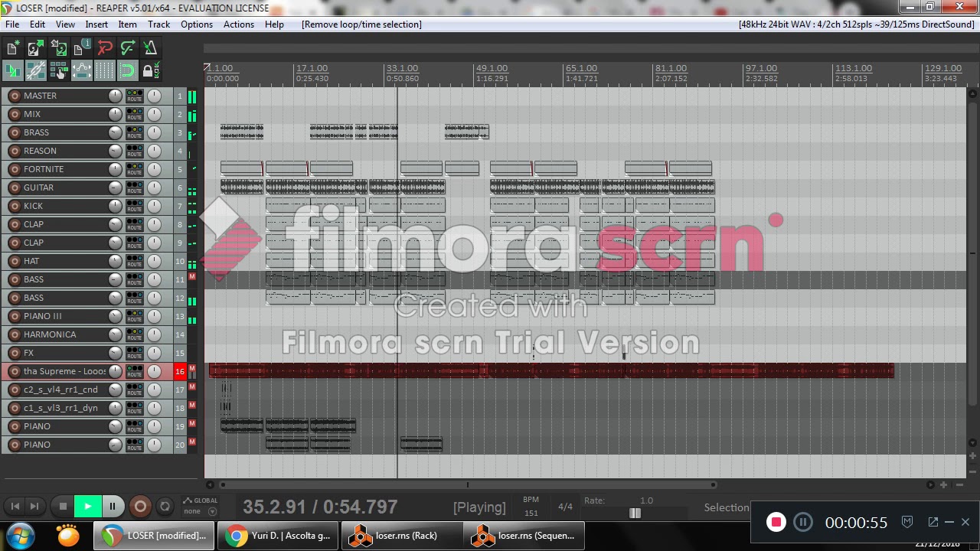Toggle envelope points move with items
The width and height of the screenshot is (980, 551).
pyautogui.click(x=81, y=71)
